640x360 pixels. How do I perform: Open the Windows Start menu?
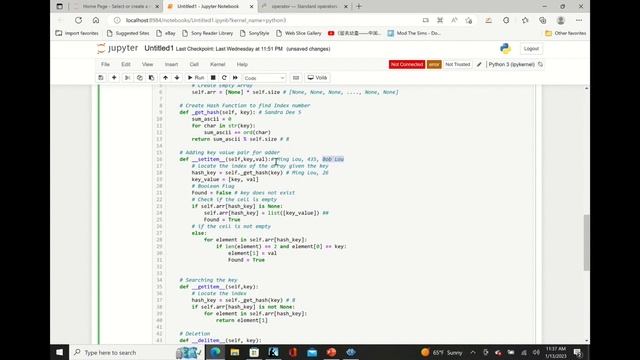pyautogui.click(x=60, y=352)
